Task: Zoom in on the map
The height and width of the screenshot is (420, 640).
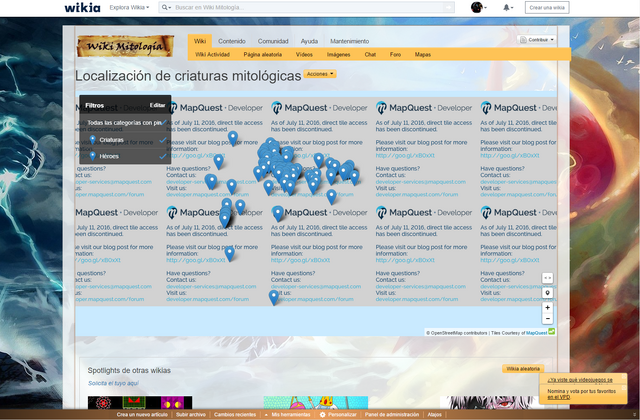Action: (x=547, y=308)
